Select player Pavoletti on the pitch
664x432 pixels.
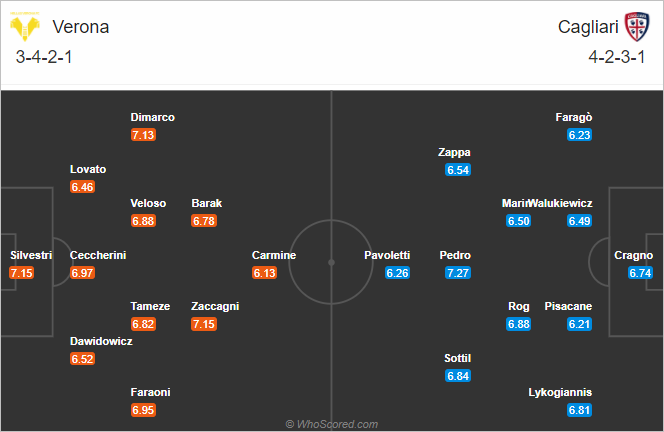pos(387,255)
